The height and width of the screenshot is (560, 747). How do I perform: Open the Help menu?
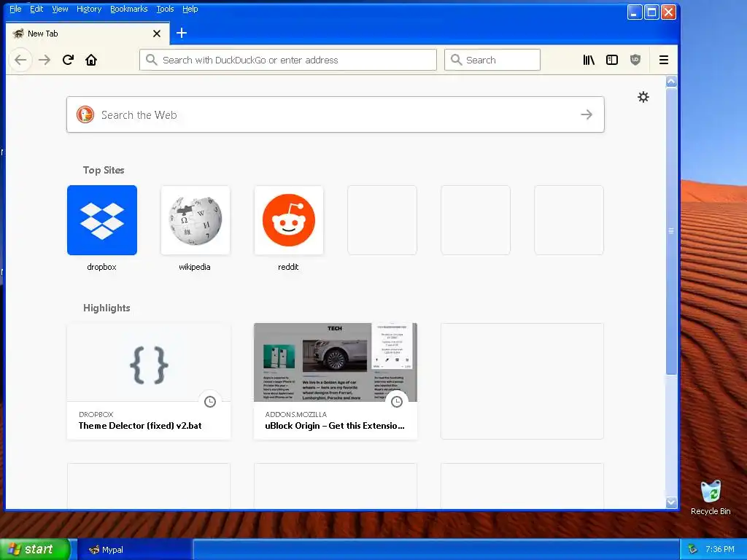tap(190, 9)
